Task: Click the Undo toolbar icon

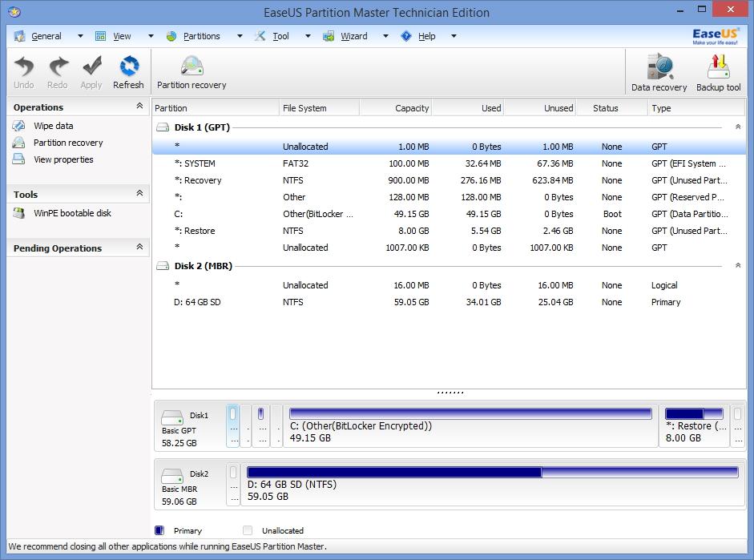Action: [23, 66]
